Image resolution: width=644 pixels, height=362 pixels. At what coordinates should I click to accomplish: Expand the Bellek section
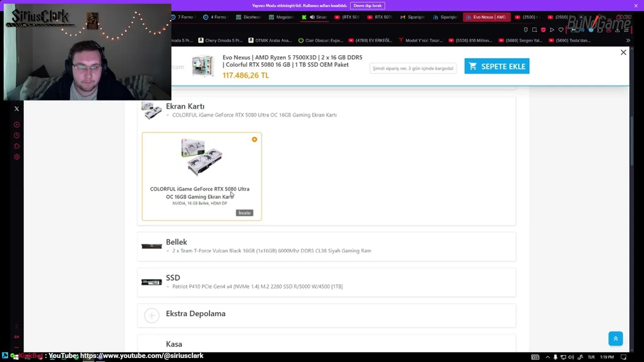coord(327,246)
